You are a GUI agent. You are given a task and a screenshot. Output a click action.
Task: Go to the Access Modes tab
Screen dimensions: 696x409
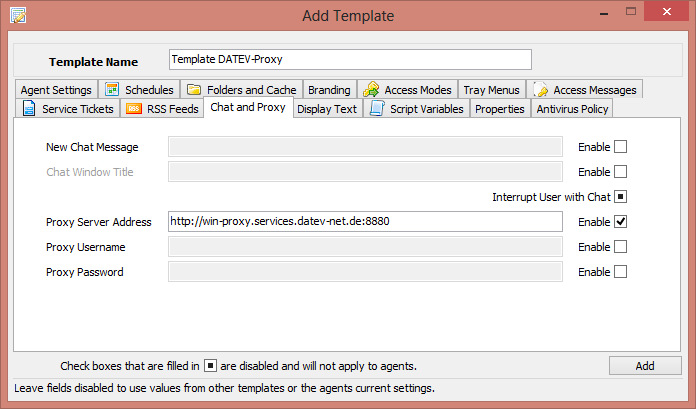[x=407, y=90]
